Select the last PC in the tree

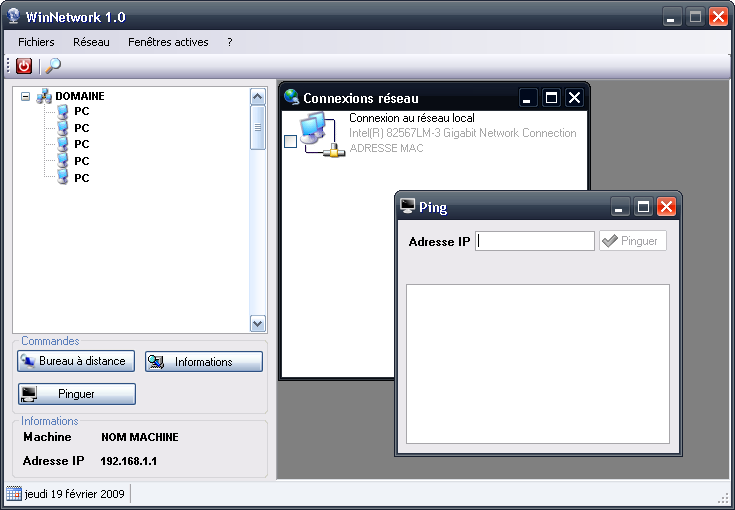[63, 177]
